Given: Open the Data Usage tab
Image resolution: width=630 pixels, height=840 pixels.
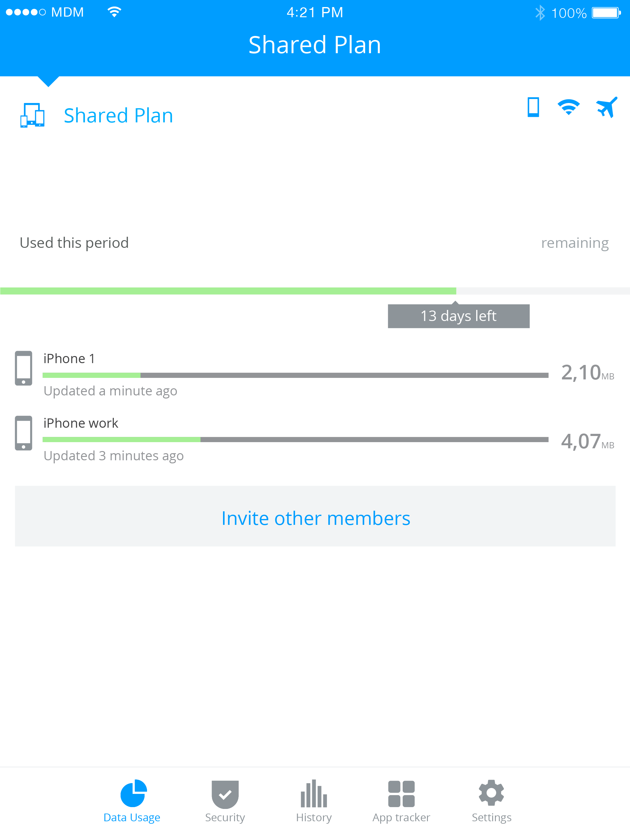Looking at the screenshot, I should tap(132, 801).
